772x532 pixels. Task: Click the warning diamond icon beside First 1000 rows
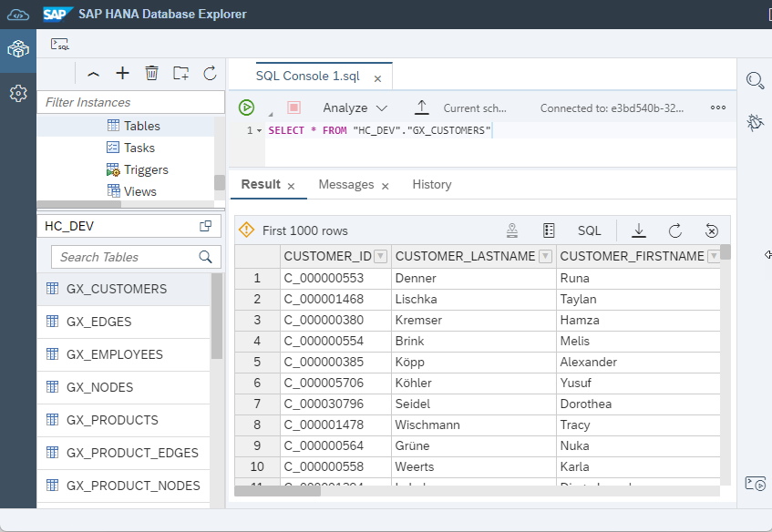[246, 230]
